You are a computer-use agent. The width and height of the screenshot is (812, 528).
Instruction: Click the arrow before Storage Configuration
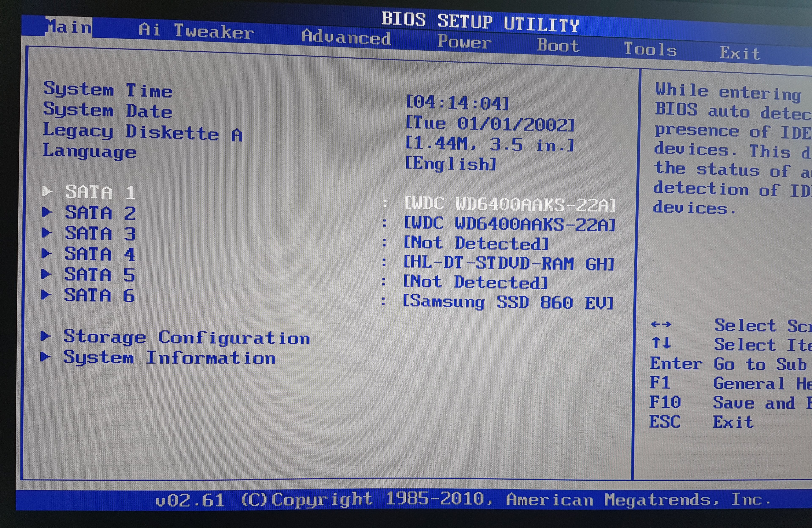[45, 336]
